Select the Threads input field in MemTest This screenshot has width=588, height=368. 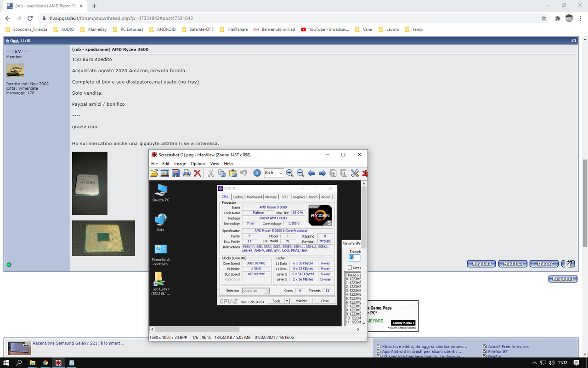click(354, 258)
